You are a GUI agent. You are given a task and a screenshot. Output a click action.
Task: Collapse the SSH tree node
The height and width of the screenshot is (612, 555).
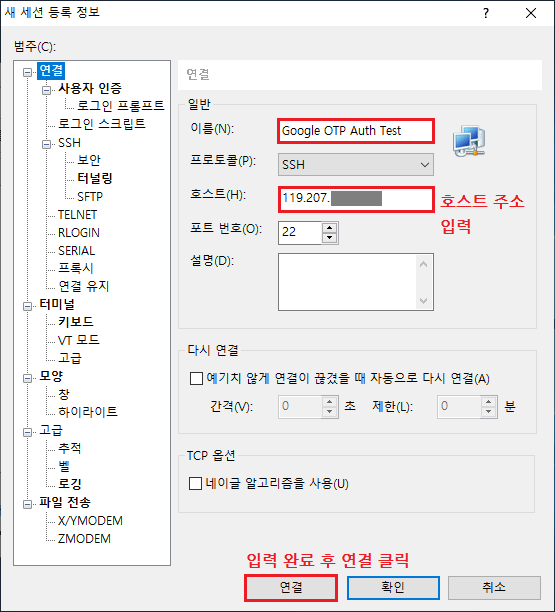point(46,144)
